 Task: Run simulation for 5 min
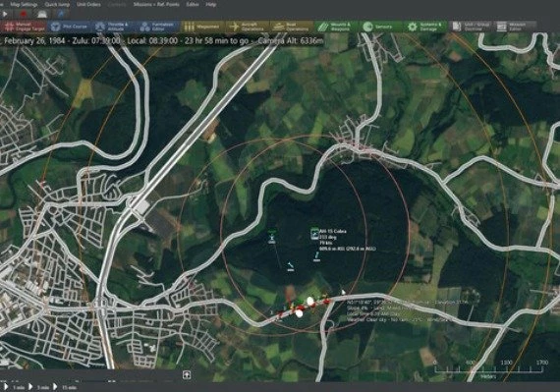pyautogui.click(x=38, y=387)
